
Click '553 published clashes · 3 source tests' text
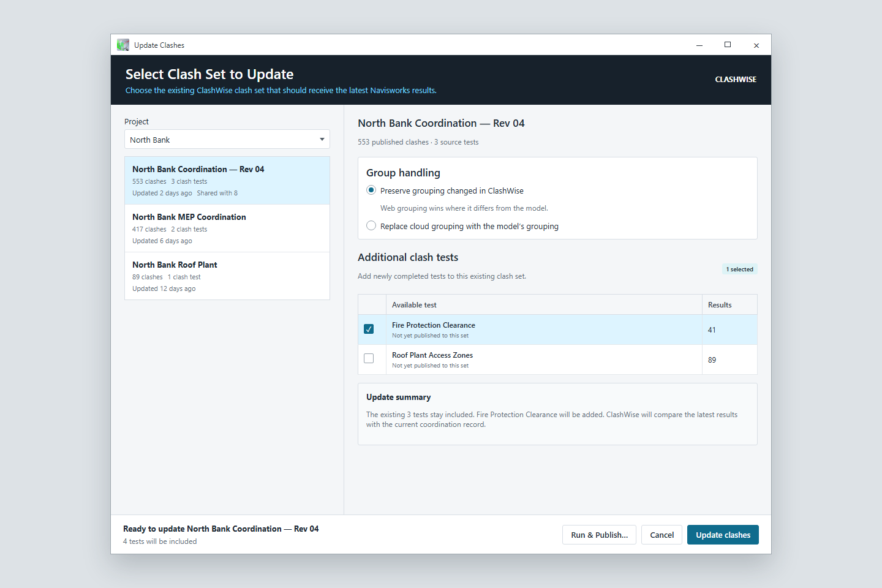click(x=418, y=142)
